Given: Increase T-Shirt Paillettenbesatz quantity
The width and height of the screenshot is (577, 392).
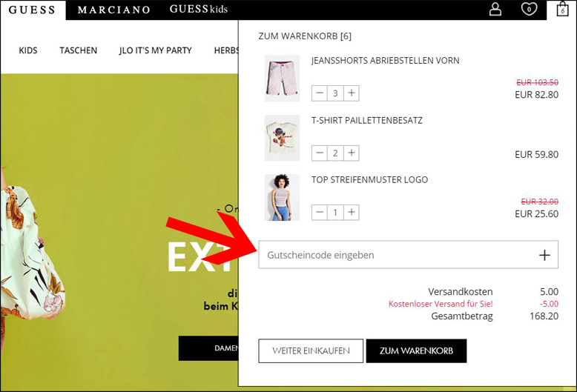Looking at the screenshot, I should click(x=352, y=153).
